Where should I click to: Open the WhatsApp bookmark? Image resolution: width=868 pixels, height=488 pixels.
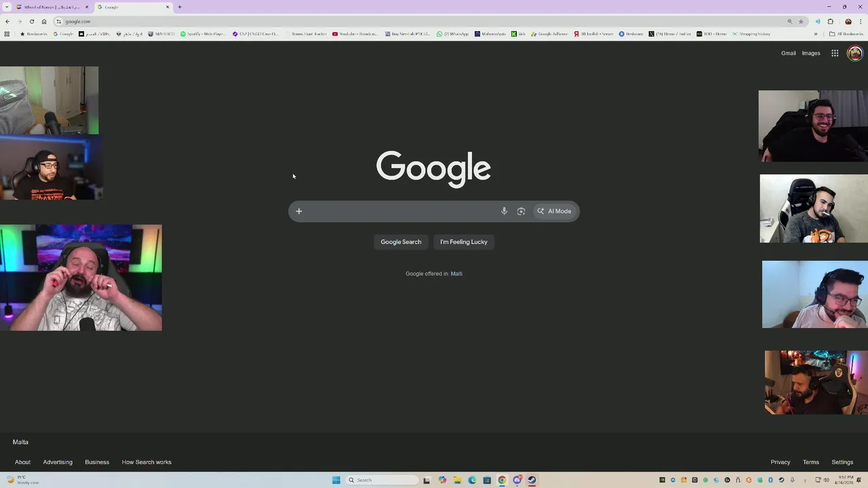(452, 34)
